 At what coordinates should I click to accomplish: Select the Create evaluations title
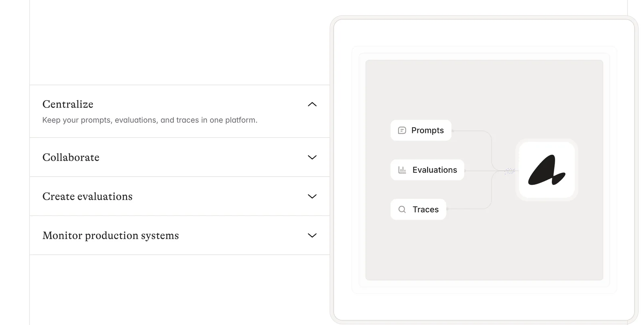point(87,197)
